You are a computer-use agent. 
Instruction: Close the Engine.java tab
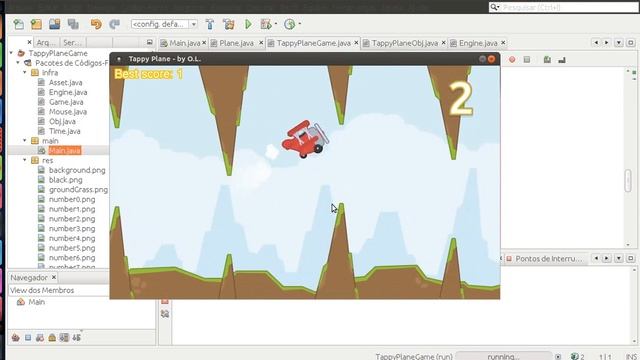(503, 42)
